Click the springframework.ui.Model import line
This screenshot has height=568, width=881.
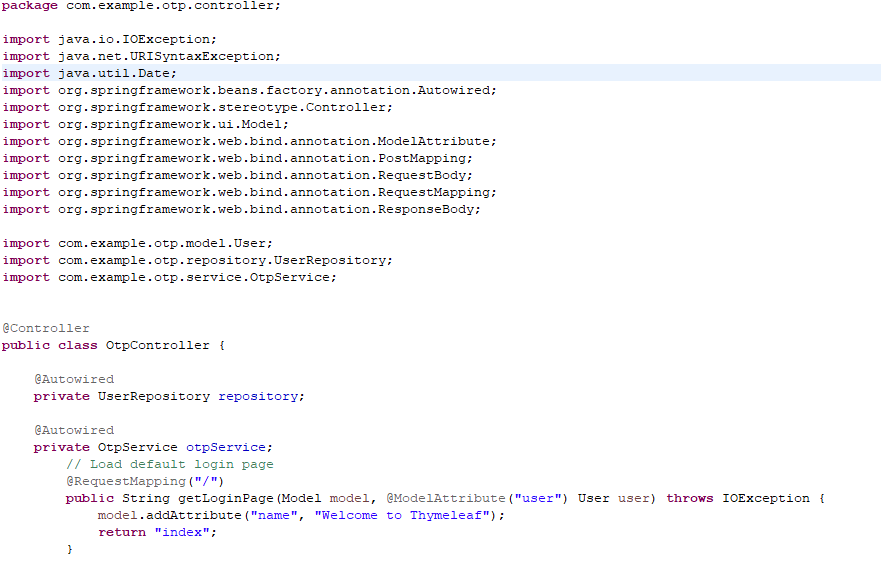(x=145, y=124)
